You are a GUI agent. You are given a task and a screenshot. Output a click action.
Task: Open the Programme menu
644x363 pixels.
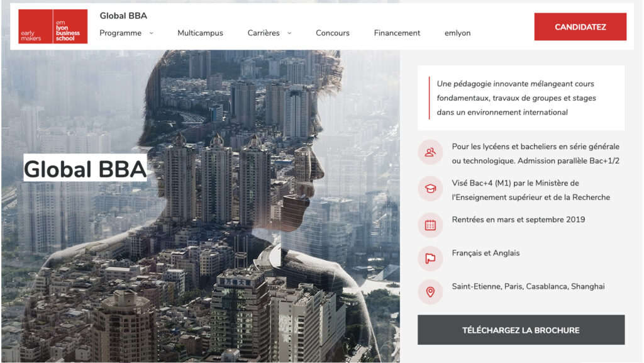tap(120, 33)
